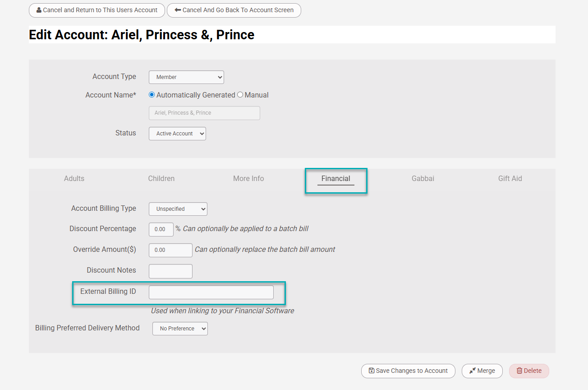
Task: Click the merge arrows icon
Action: click(473, 371)
